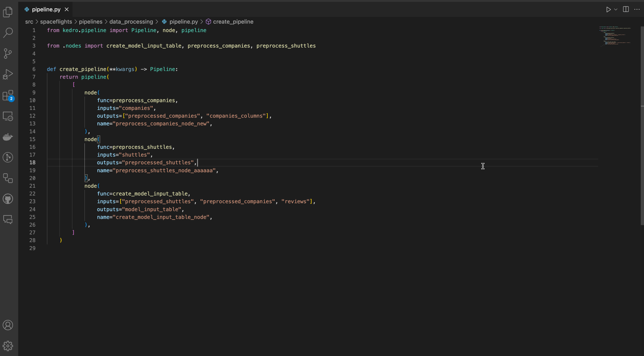The height and width of the screenshot is (356, 644).
Task: Click 'func=preprocess_companies' on line 10
Action: pyautogui.click(x=136, y=100)
